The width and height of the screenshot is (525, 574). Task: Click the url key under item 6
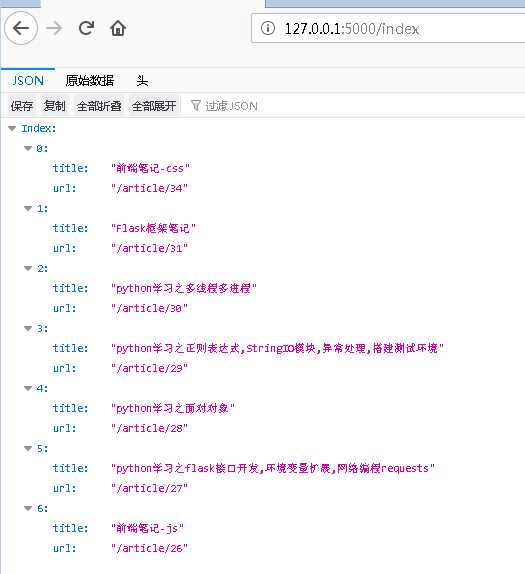point(64,548)
